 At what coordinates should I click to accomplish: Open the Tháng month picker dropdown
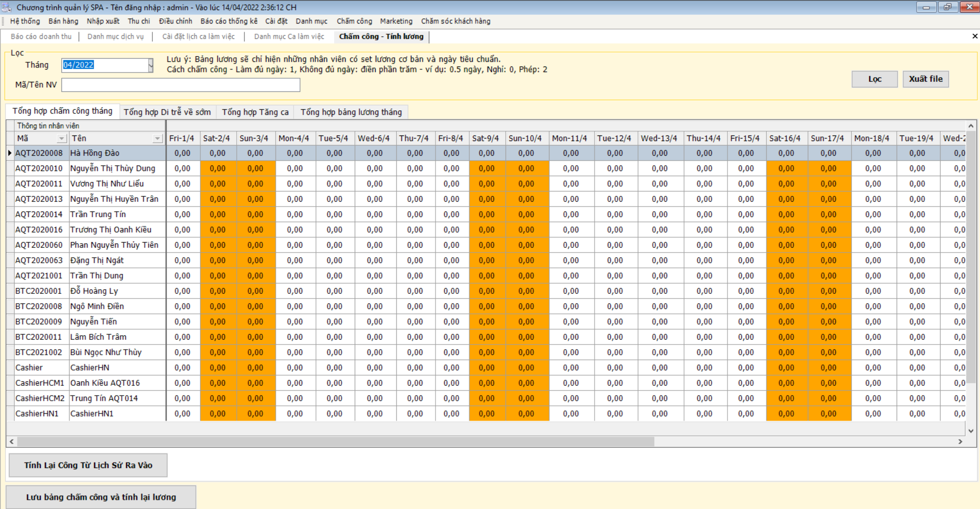(x=149, y=65)
